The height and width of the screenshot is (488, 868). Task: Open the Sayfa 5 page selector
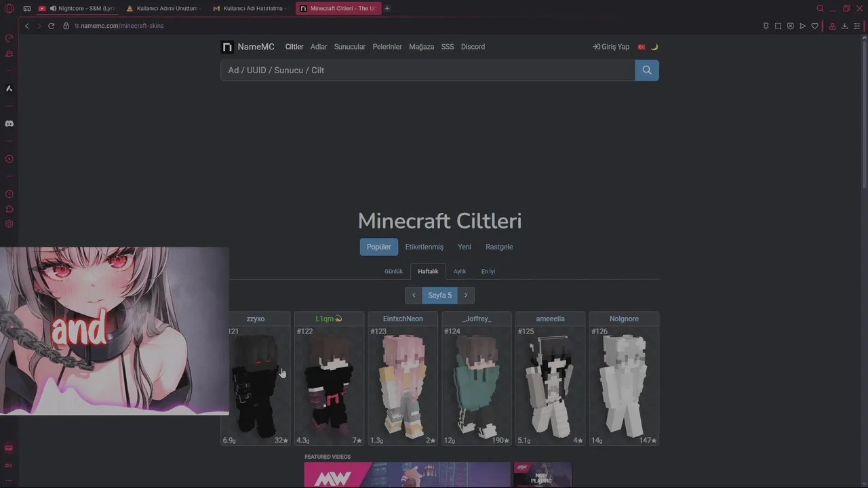pos(440,295)
